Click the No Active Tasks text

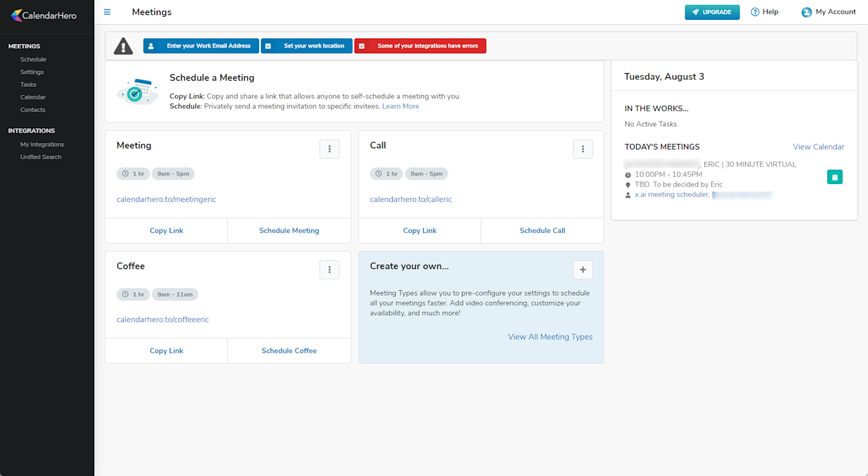(651, 124)
